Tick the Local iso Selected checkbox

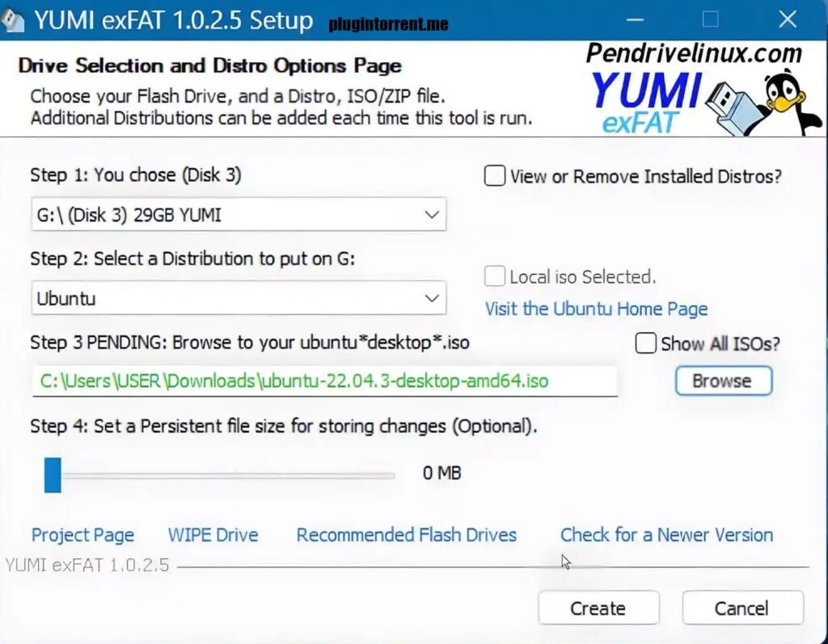tap(495, 276)
